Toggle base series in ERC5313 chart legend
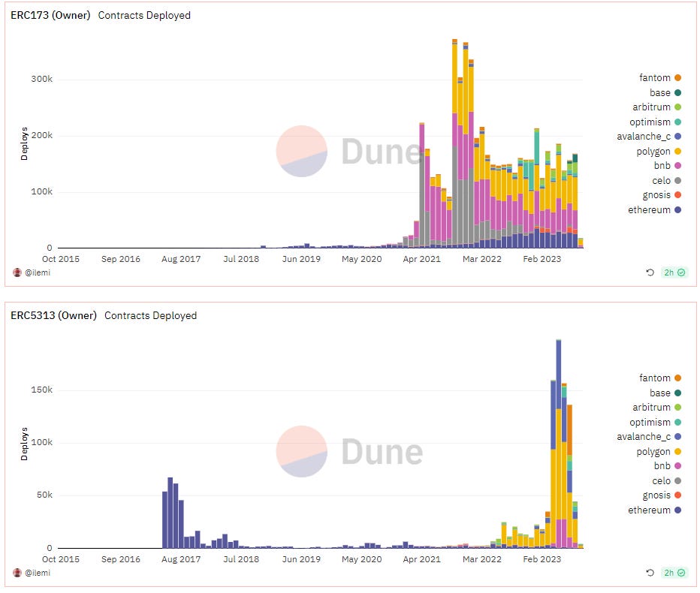The image size is (700, 593). [x=665, y=393]
